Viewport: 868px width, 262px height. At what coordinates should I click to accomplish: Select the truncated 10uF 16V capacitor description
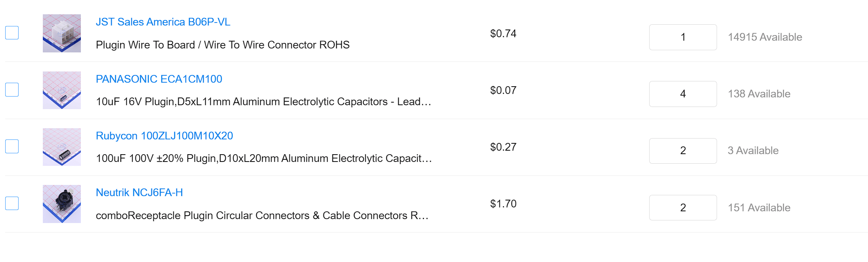pyautogui.click(x=264, y=102)
